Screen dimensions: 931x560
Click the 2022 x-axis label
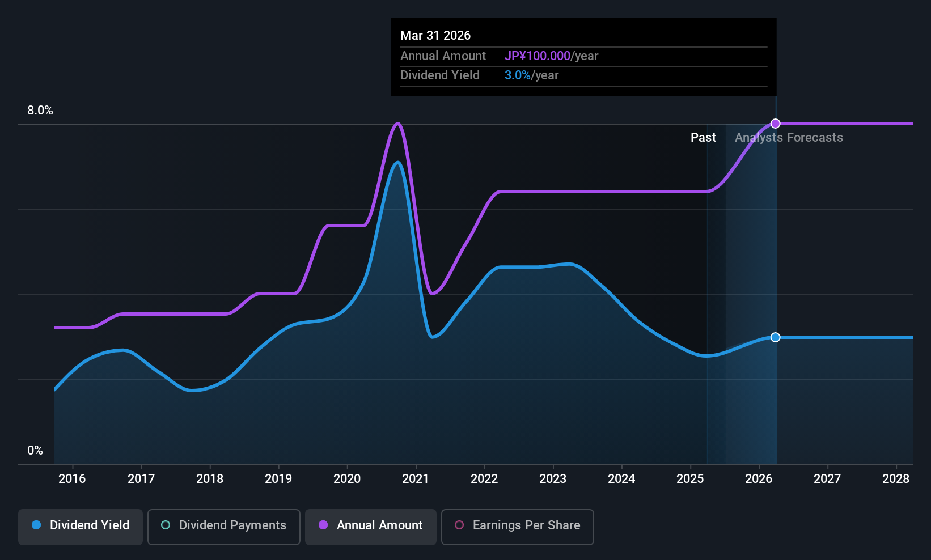pyautogui.click(x=484, y=479)
